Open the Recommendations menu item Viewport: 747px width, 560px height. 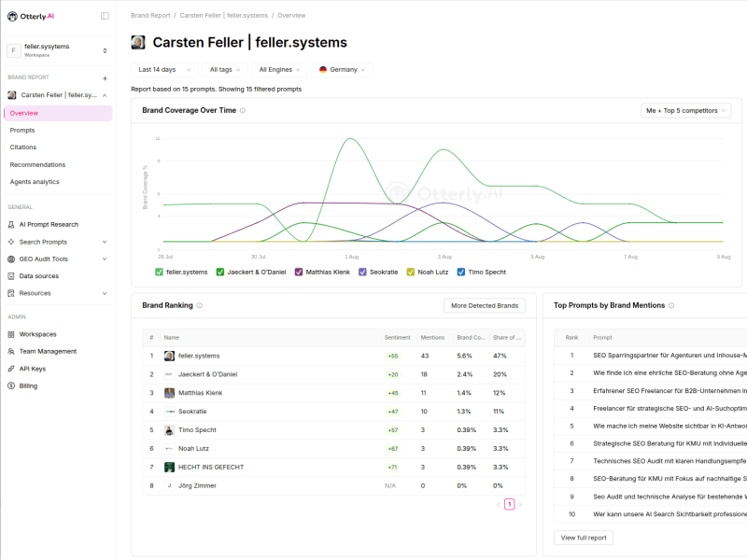[x=58, y=165]
